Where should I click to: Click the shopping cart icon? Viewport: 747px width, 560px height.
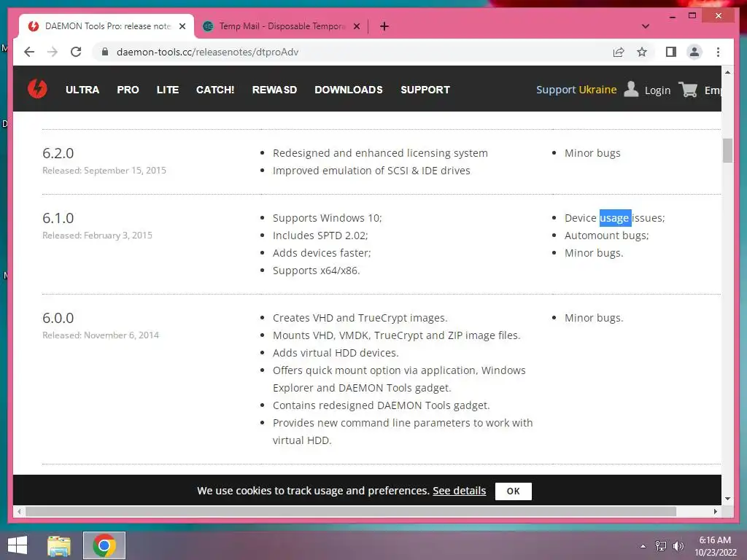tap(688, 89)
